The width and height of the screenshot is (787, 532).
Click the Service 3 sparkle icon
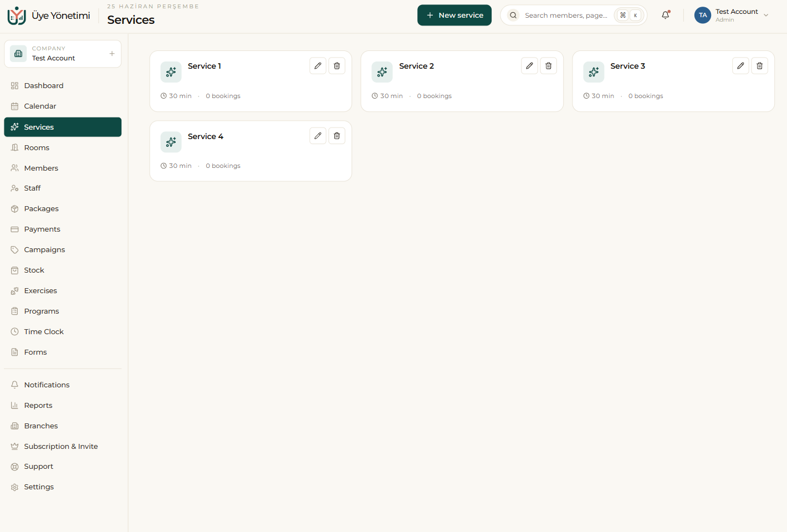(594, 72)
